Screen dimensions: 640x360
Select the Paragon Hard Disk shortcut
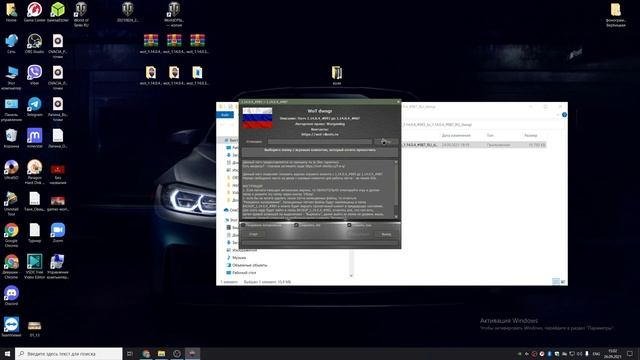click(34, 172)
